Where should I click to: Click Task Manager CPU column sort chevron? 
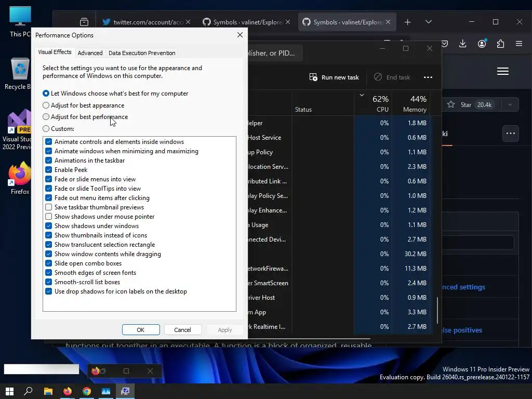362,95
